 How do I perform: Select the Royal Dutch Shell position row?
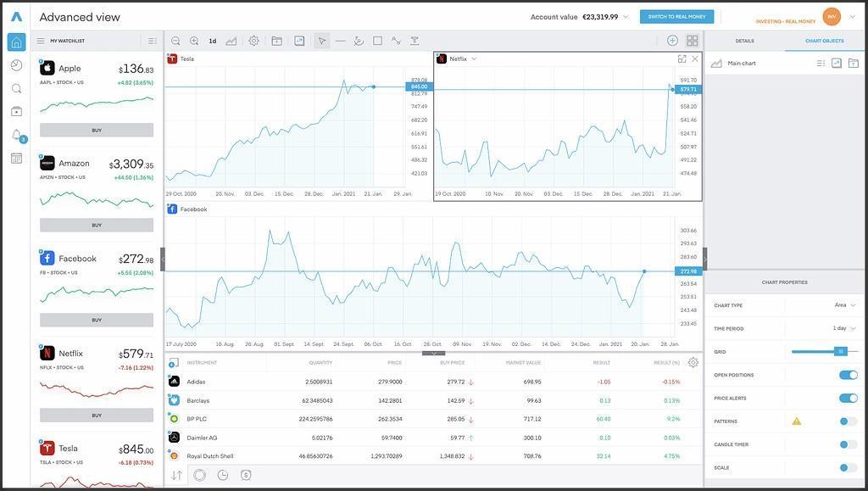click(x=434, y=456)
